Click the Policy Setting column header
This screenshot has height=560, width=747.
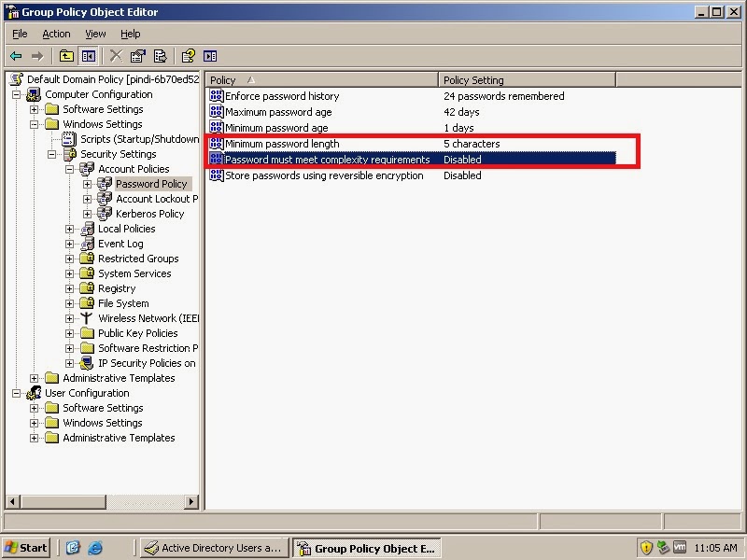pyautogui.click(x=527, y=80)
